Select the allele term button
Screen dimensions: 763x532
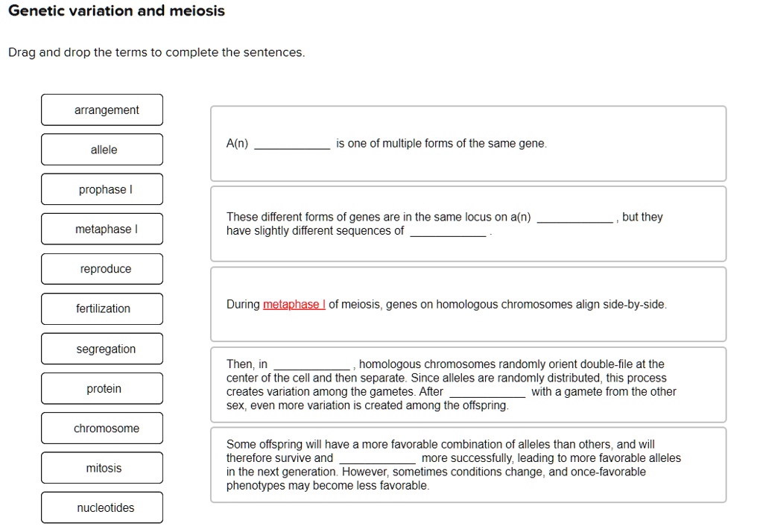click(101, 149)
